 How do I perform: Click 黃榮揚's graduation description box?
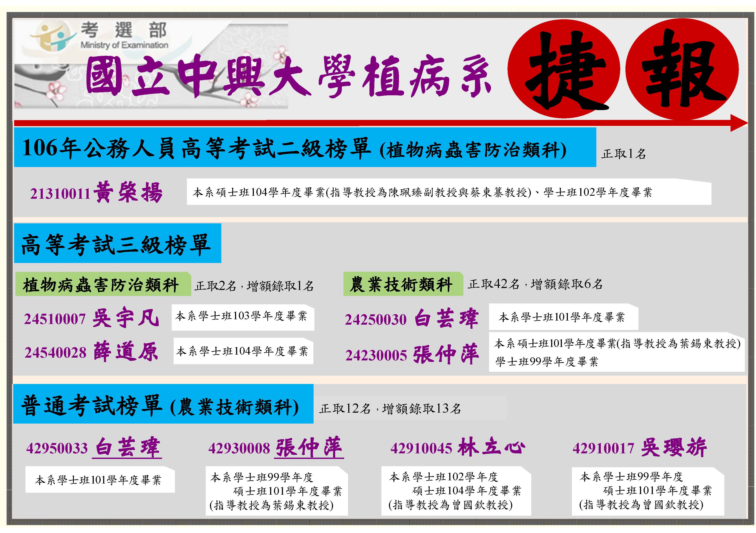449,192
